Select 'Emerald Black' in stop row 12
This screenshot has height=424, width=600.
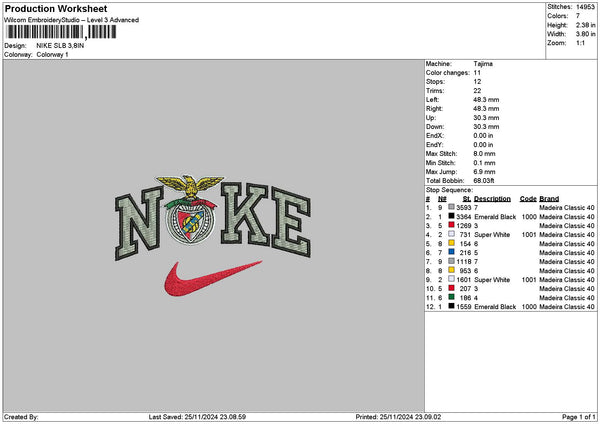click(495, 307)
